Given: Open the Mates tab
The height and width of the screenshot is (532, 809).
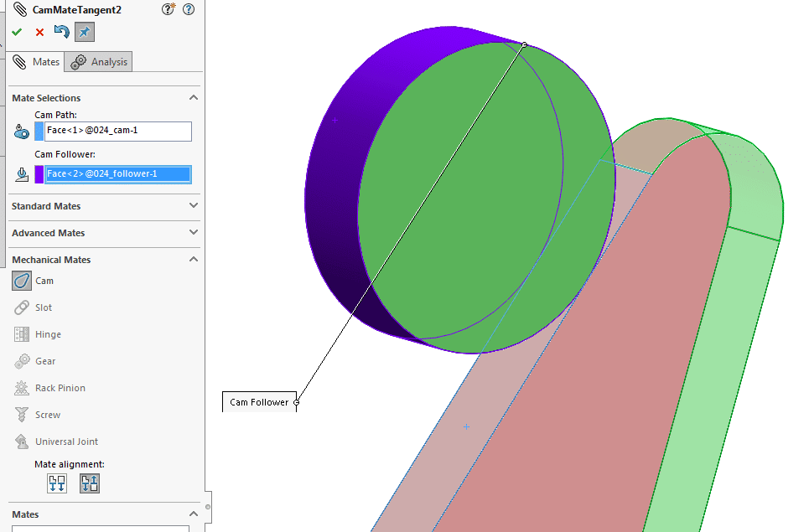Looking at the screenshot, I should tap(36, 62).
